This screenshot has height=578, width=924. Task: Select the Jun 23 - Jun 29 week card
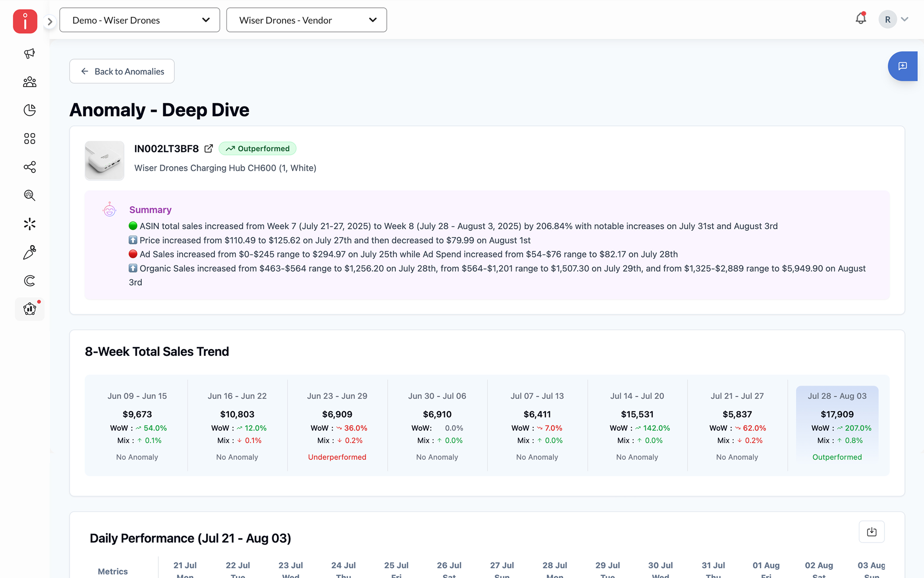pyautogui.click(x=337, y=426)
